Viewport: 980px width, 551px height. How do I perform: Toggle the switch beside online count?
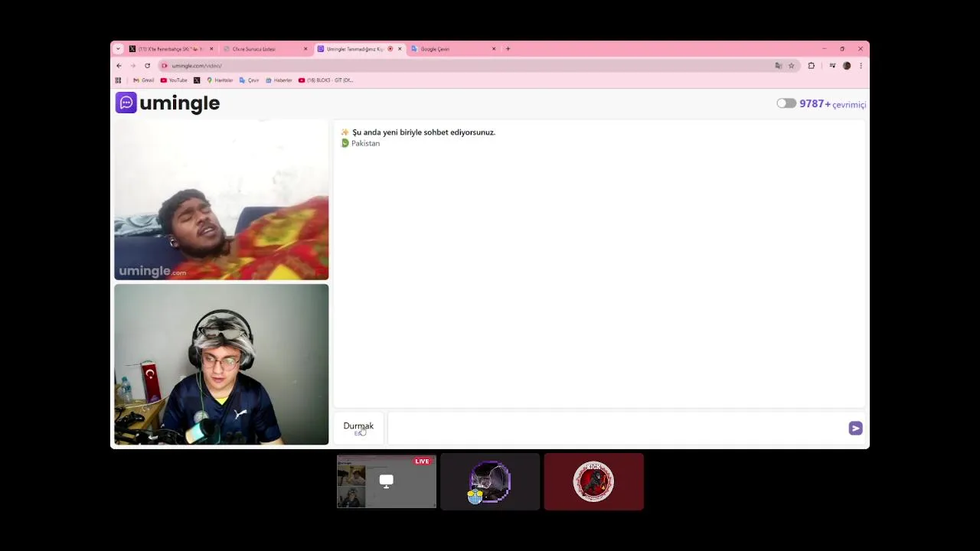[x=786, y=103]
